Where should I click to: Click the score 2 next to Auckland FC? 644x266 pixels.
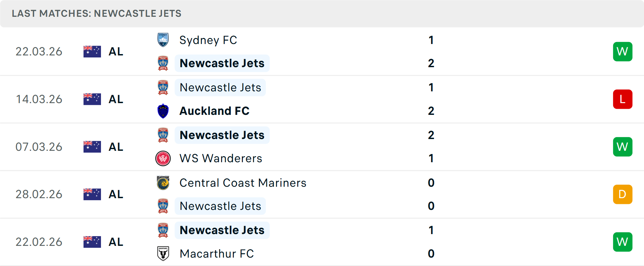point(431,111)
